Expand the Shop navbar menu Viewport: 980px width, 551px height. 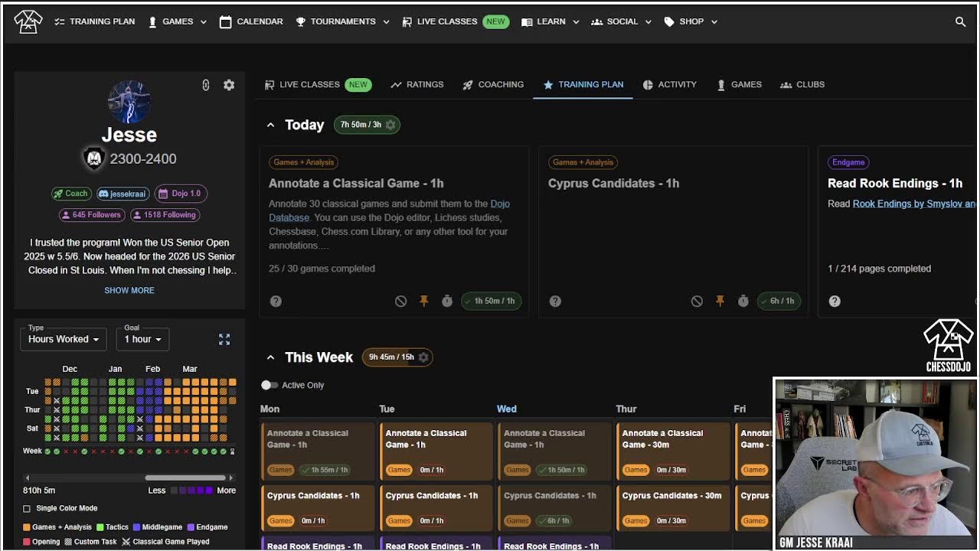[x=691, y=21]
